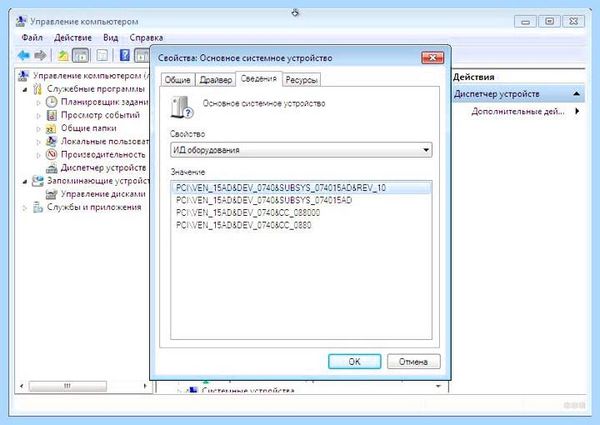Click the blue Back arrow in the toolbar
The width and height of the screenshot is (600, 425).
[23, 56]
